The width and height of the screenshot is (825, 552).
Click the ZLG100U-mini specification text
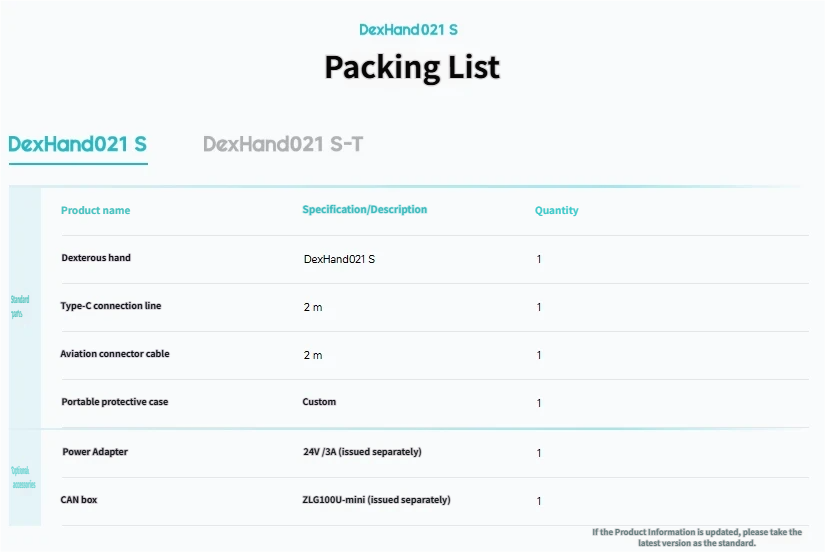click(376, 499)
